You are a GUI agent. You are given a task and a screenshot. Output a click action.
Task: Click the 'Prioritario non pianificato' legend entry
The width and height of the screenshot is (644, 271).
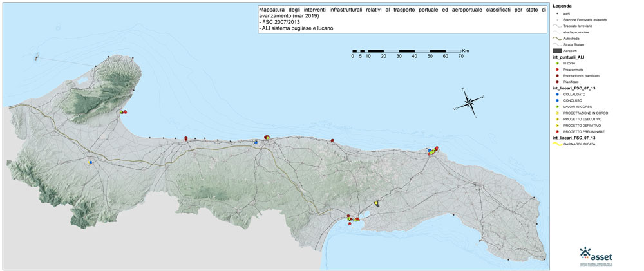click(581, 76)
